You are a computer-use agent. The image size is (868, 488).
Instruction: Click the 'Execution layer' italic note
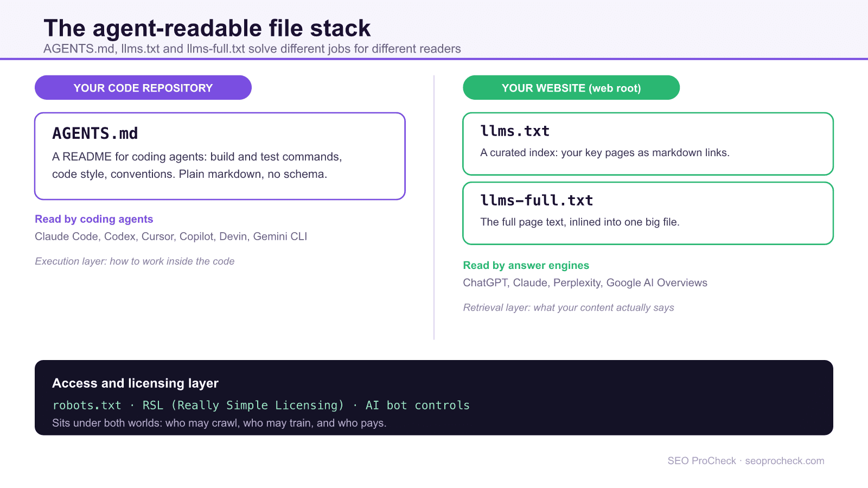point(135,261)
